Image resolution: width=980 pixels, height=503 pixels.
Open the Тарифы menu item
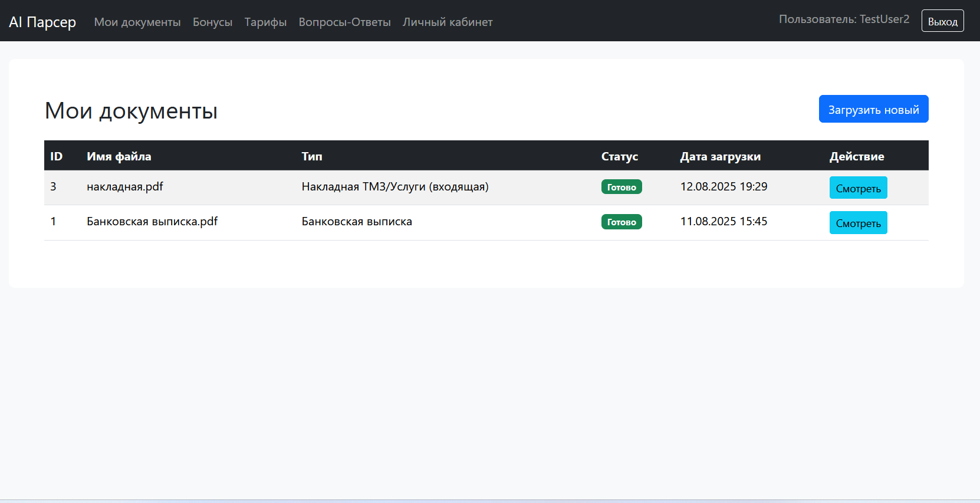265,22
